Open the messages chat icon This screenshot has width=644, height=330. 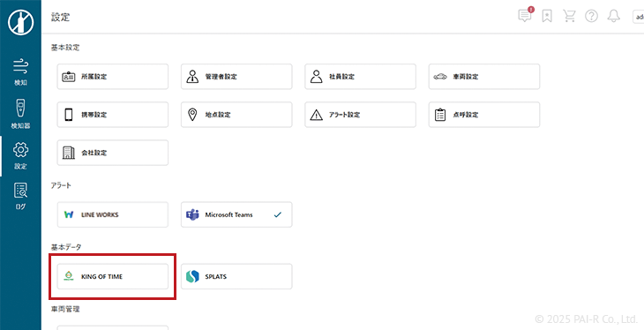click(x=525, y=16)
